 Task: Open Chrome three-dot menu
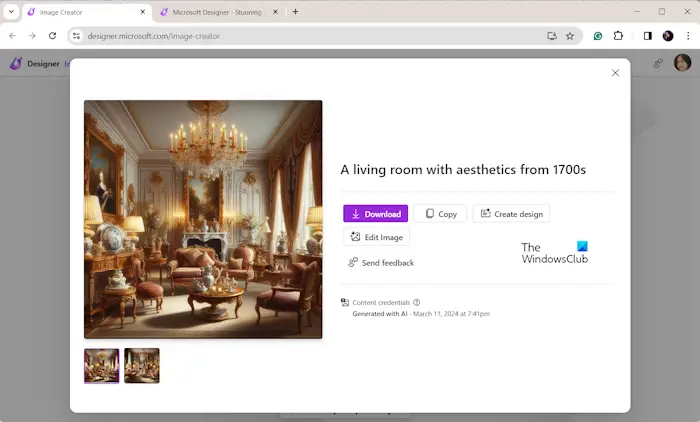coord(688,36)
